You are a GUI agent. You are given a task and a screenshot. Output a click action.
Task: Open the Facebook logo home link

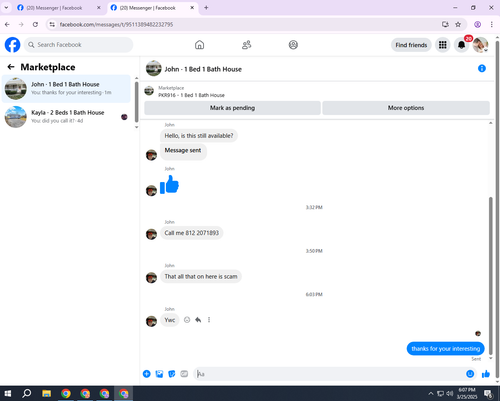coord(12,45)
